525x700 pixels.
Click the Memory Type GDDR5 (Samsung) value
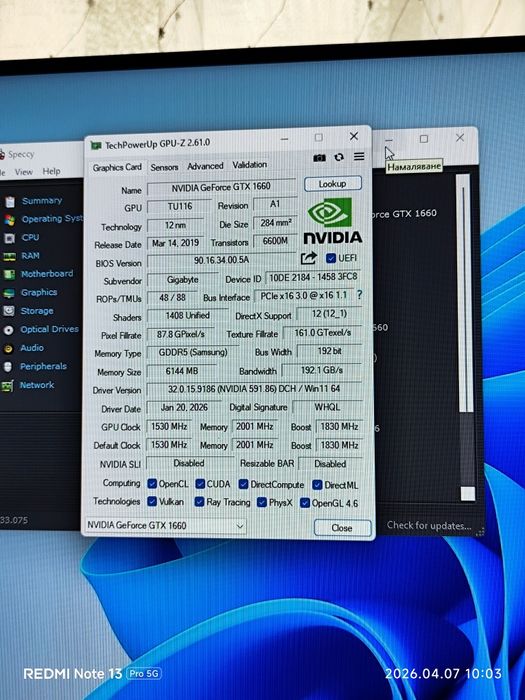193,352
